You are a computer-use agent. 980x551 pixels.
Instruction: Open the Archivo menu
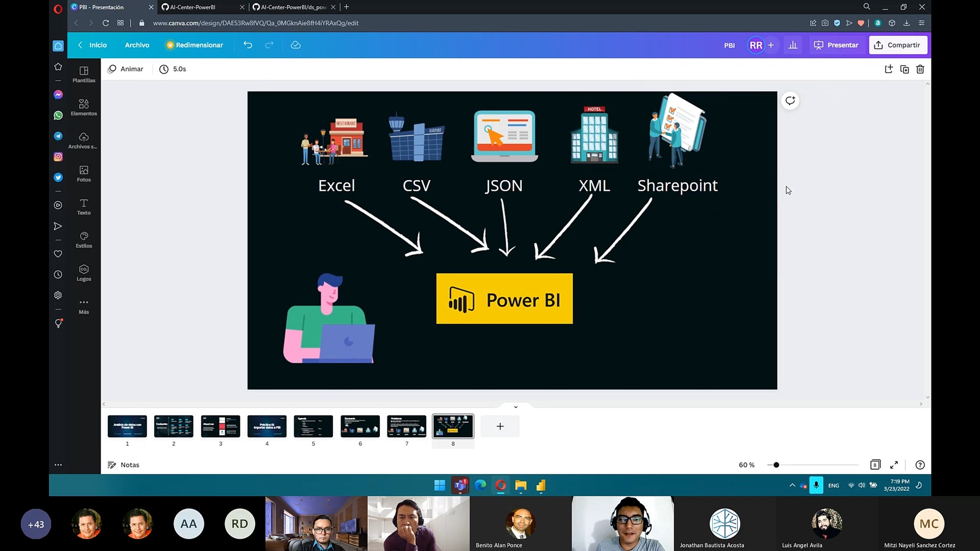(137, 45)
